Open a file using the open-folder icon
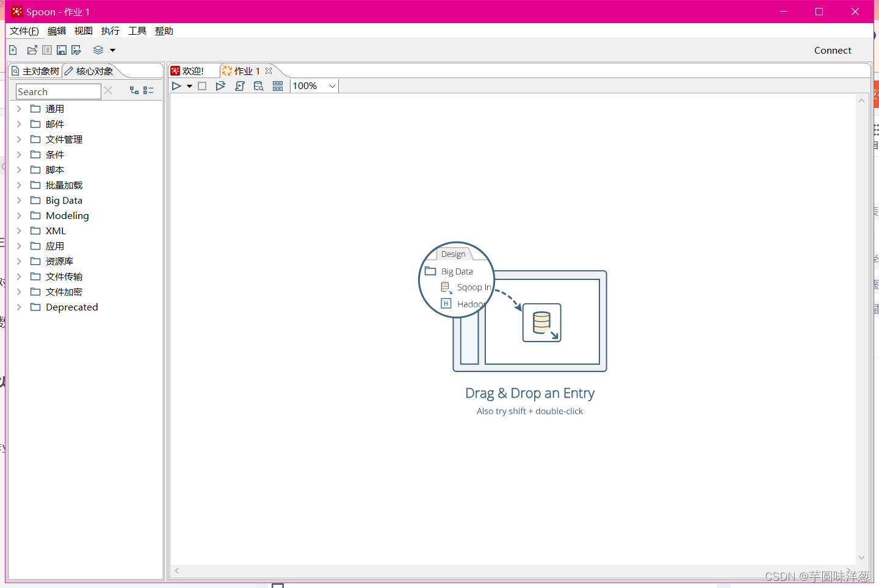This screenshot has width=879, height=588. (32, 50)
